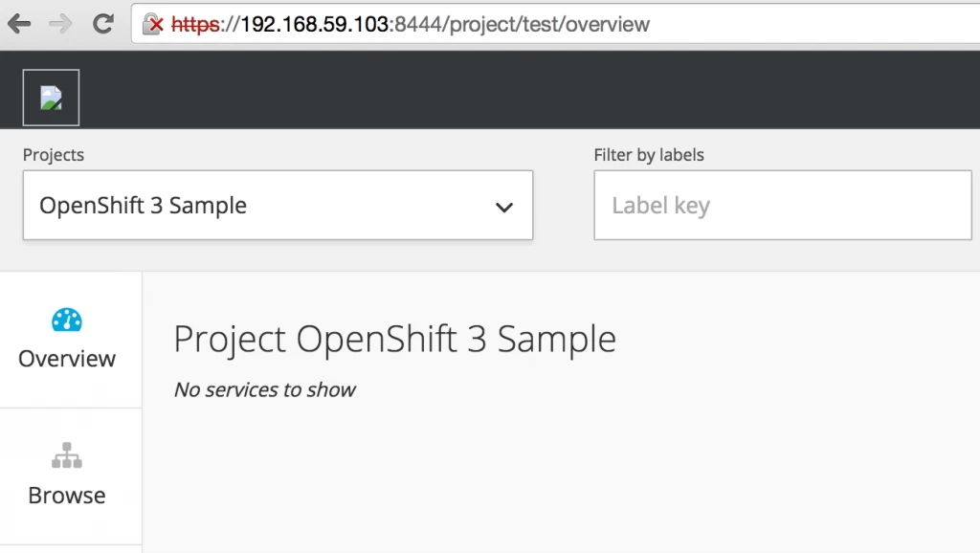
Task: Click the chevron arrow of the Projects dropdown
Action: [x=503, y=207]
